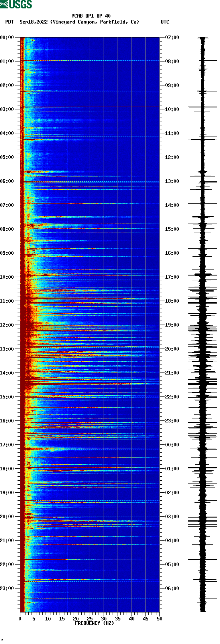The height and width of the screenshot is (644, 220).
Task: Click the 00:00 PDT time label
Action: point(7,38)
